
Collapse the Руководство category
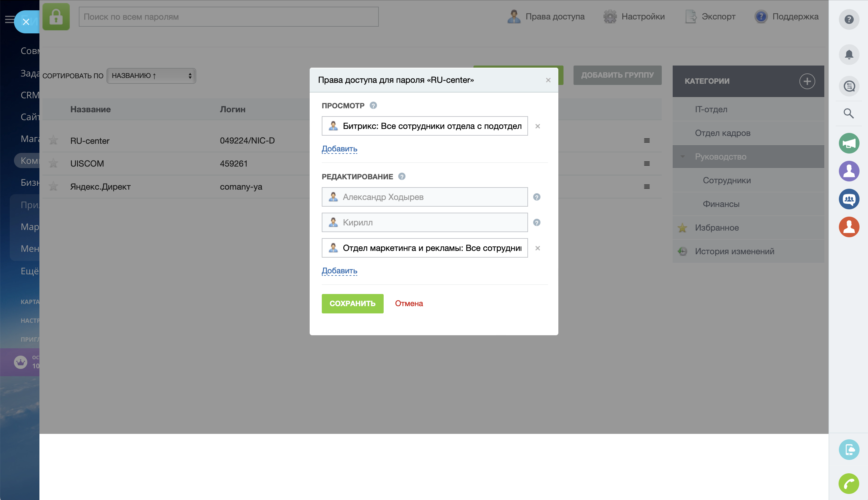tap(682, 157)
